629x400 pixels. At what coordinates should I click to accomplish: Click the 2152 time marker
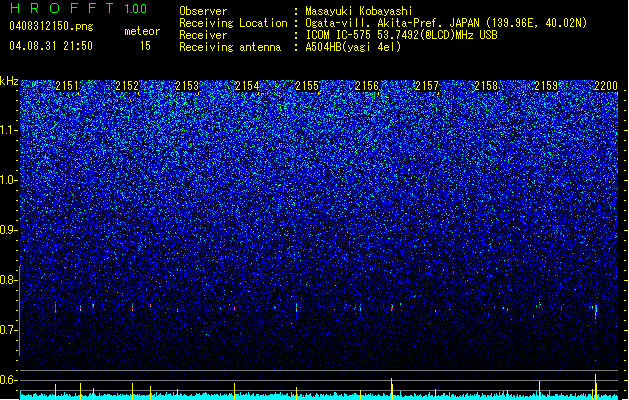click(127, 86)
